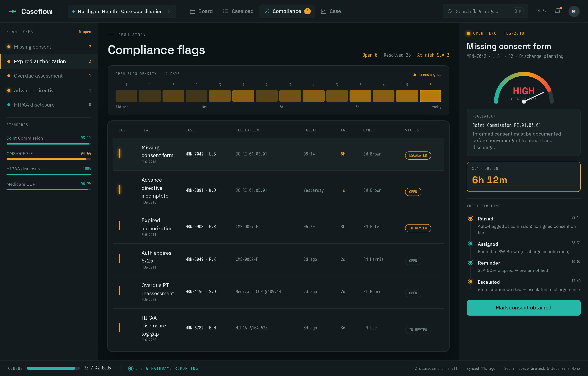Click the Caseload list icon
The width and height of the screenshot is (588, 376).
pyautogui.click(x=226, y=11)
